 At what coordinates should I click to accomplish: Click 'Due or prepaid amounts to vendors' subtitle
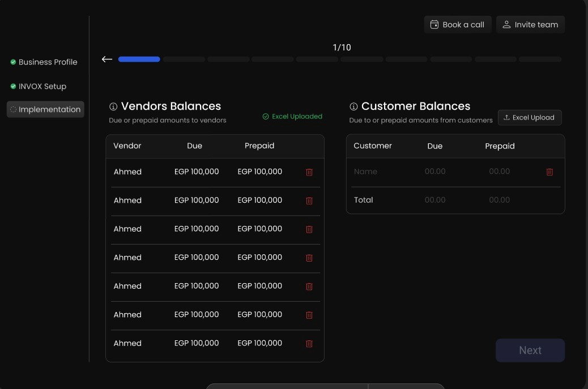[x=168, y=120]
